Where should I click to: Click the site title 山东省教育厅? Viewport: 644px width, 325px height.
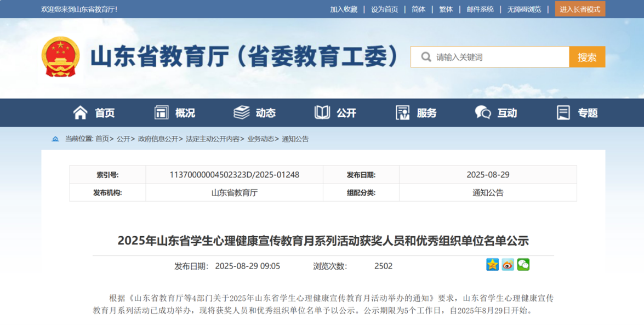point(244,56)
